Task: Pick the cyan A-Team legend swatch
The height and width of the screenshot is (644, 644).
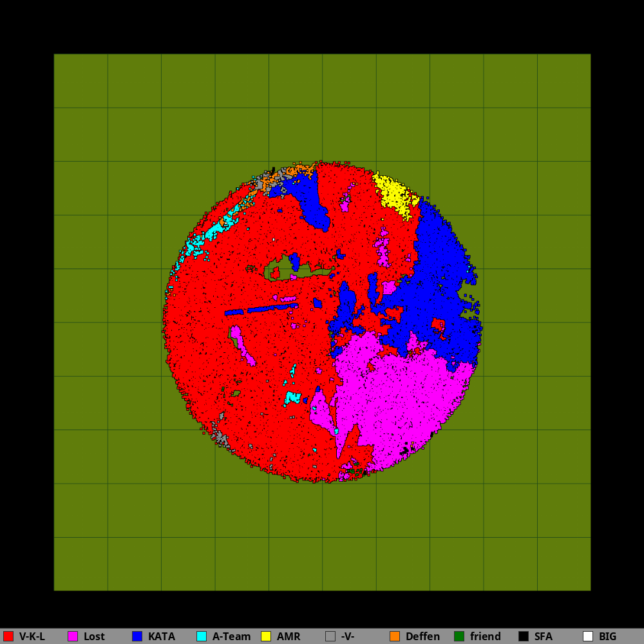Action: point(202,636)
